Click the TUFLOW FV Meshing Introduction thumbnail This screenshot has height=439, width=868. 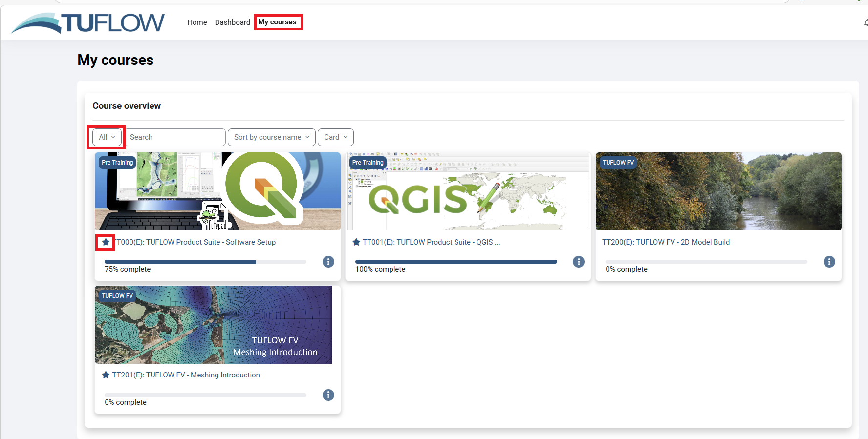pos(213,325)
